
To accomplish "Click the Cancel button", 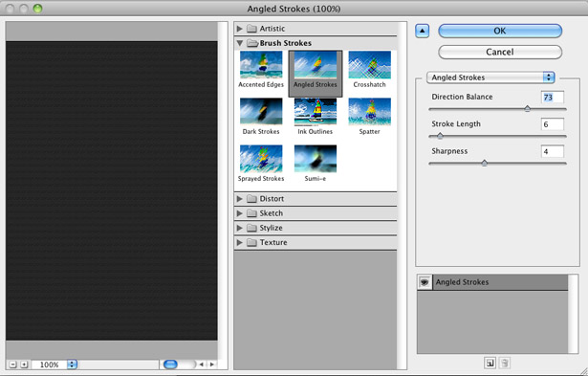I will pos(500,52).
